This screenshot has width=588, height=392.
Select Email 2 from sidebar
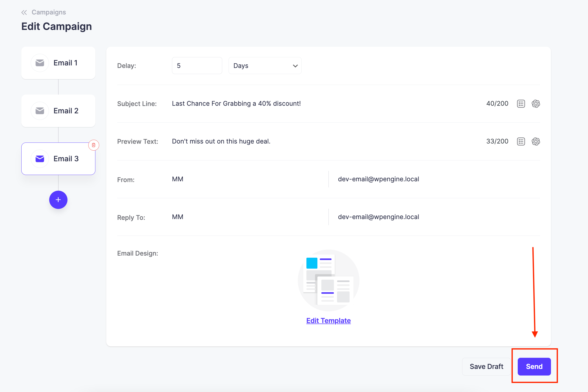point(58,111)
